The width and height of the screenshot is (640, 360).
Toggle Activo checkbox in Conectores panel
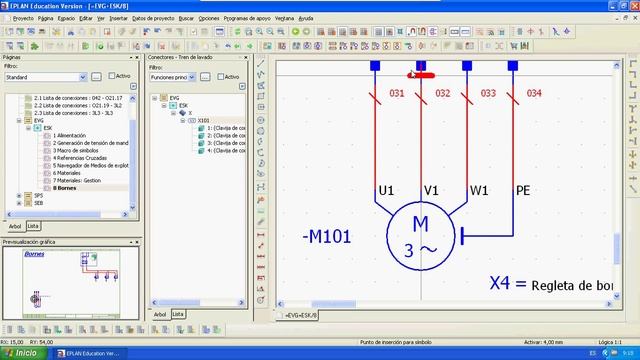pyautogui.click(x=220, y=77)
